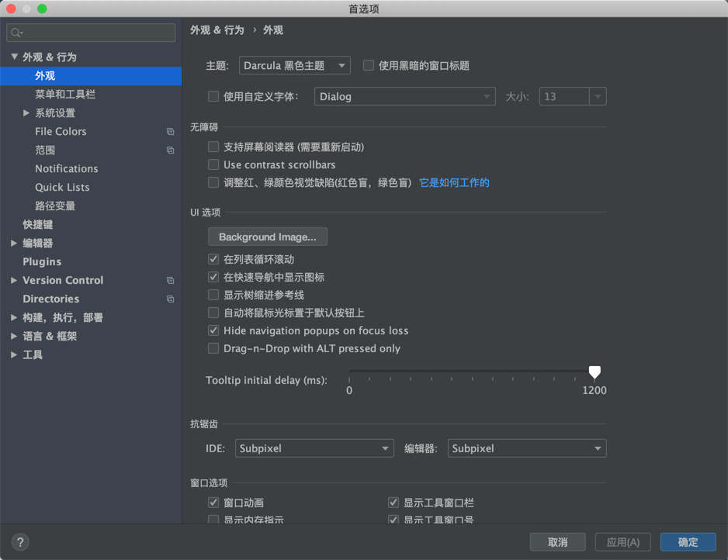Screen dimensions: 728x560
Task: Enable 使用黑暗的窗口标题 checkbox
Action: 369,65
